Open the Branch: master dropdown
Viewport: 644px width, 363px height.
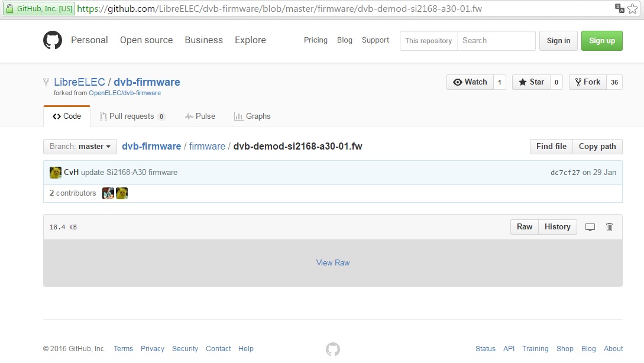coord(80,147)
